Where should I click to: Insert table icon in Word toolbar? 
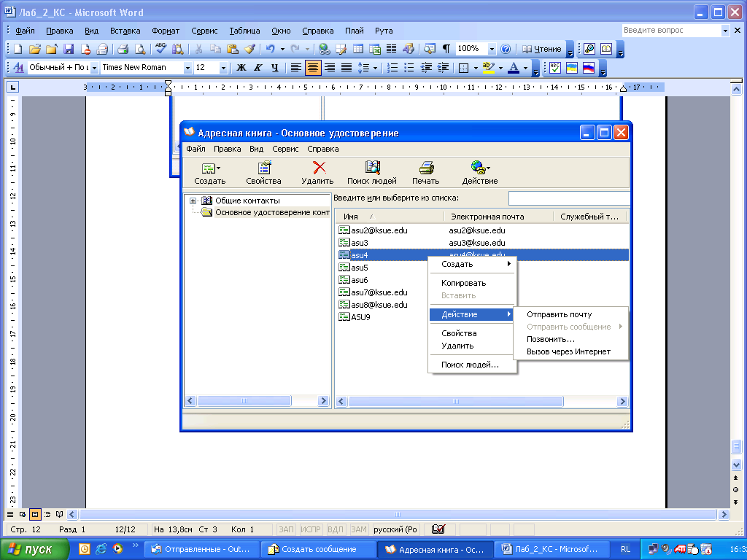[x=357, y=49]
